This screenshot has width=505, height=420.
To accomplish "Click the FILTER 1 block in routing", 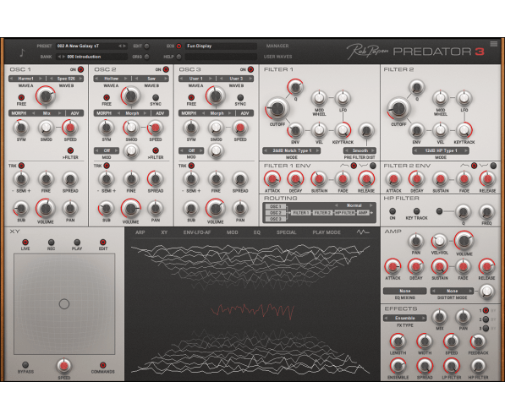I will coord(301,213).
